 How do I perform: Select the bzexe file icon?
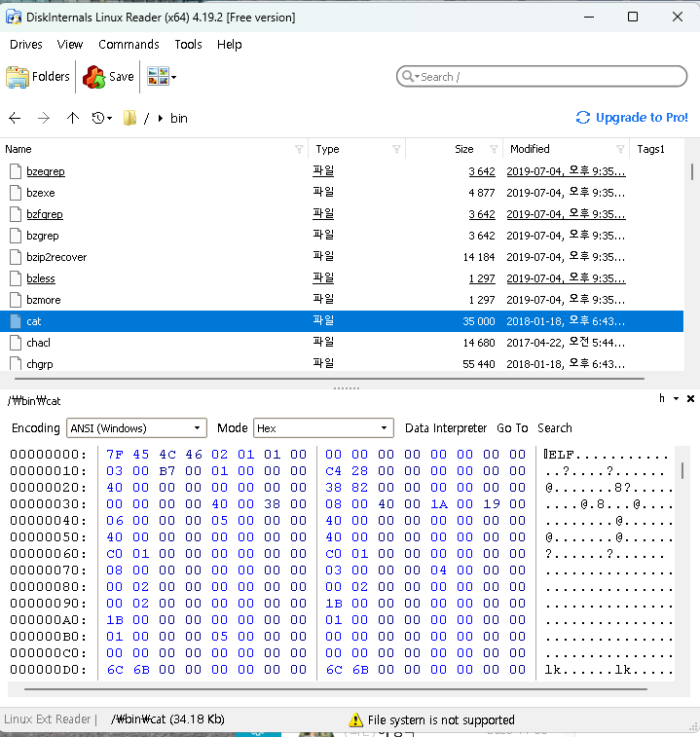tap(16, 193)
